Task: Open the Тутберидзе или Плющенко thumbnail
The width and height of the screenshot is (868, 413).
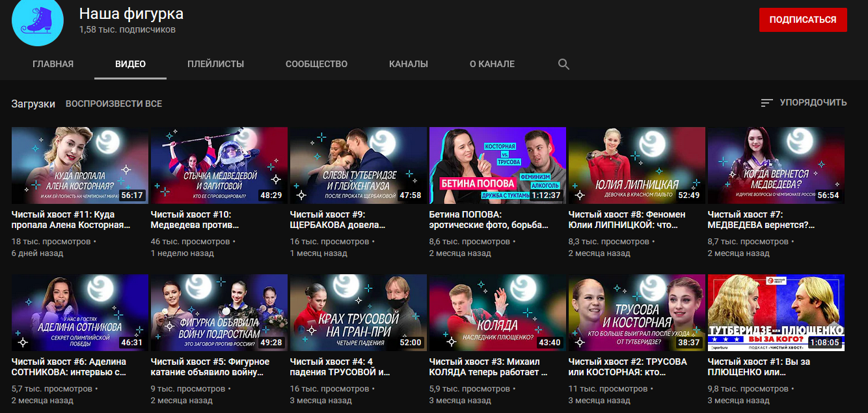Action: [x=776, y=313]
